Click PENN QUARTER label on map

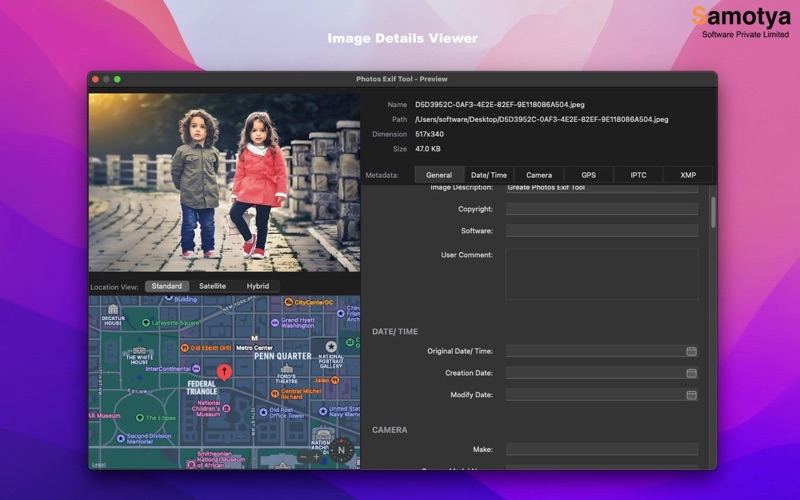tap(283, 356)
